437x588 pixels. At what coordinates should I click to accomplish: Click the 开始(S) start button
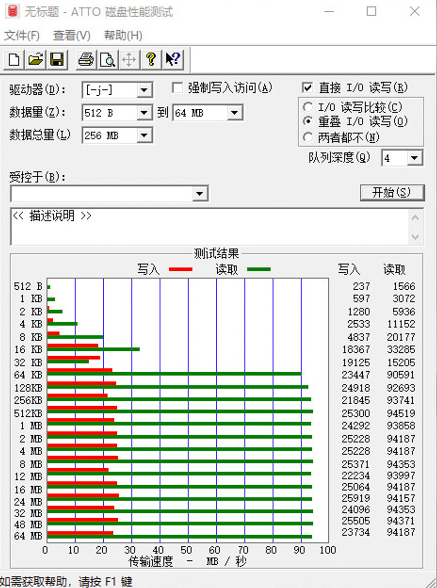click(392, 192)
